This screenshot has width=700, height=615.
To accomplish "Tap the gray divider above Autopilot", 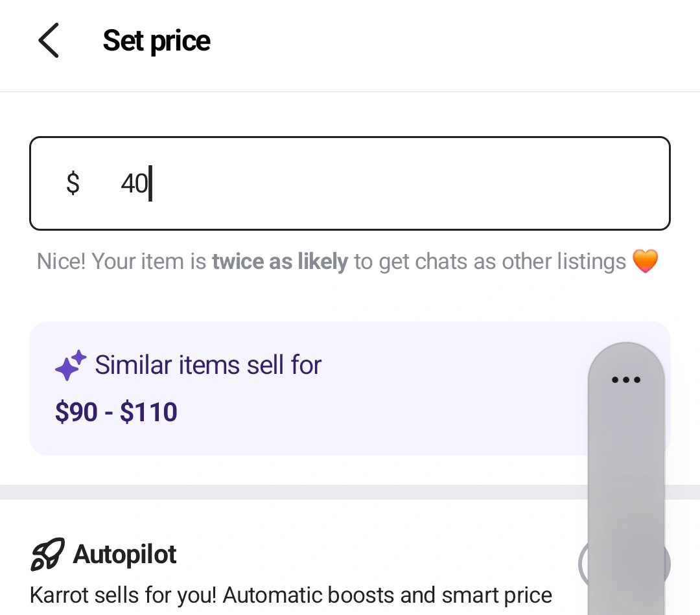I will click(292, 492).
